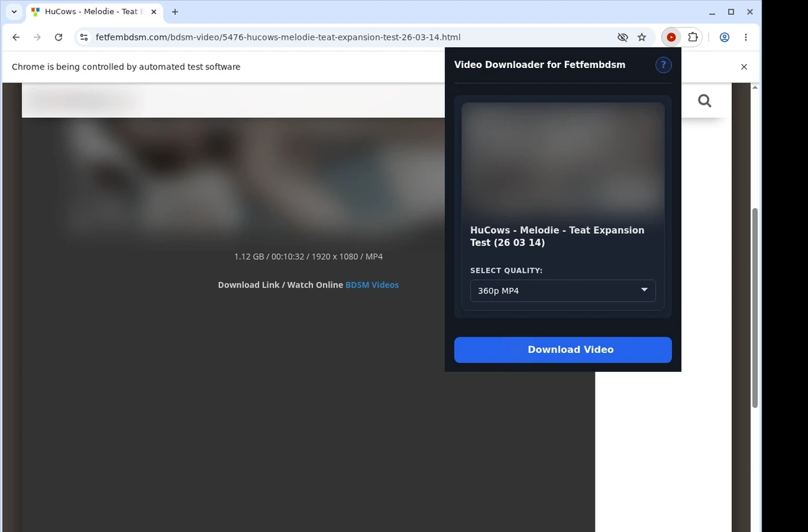Click the video info text 1.12 GB / 00:10:32
Screen dimensions: 808x532
tap(308, 257)
